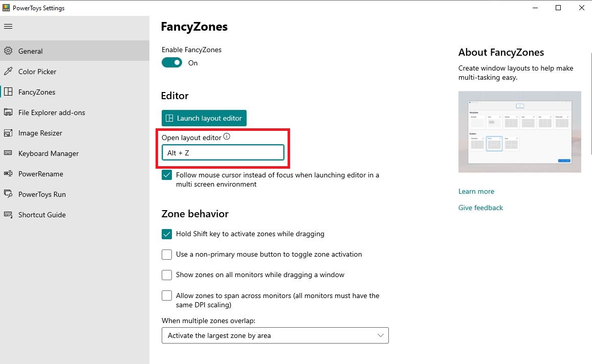Click the PowerRename sidebar icon
The height and width of the screenshot is (364, 592).
click(8, 173)
